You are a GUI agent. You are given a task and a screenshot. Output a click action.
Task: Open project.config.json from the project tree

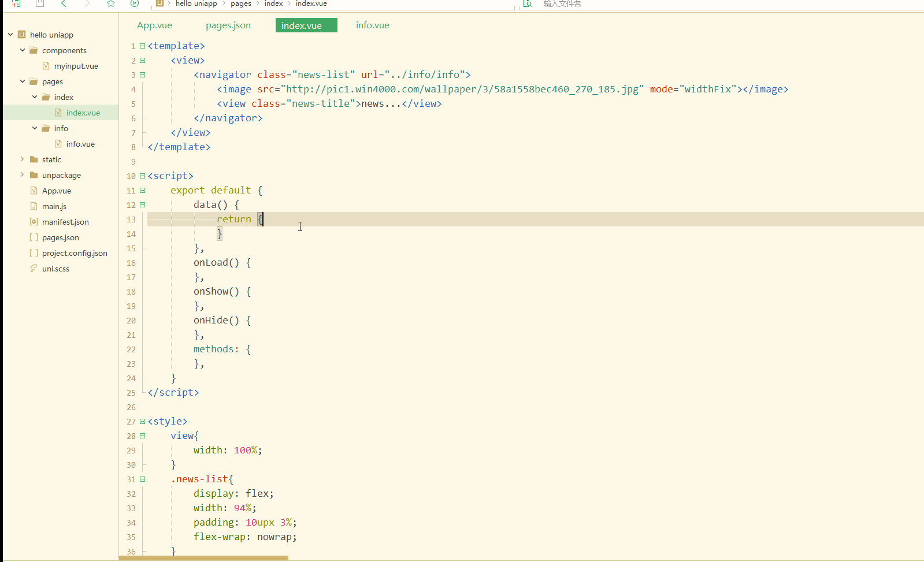pyautogui.click(x=75, y=253)
